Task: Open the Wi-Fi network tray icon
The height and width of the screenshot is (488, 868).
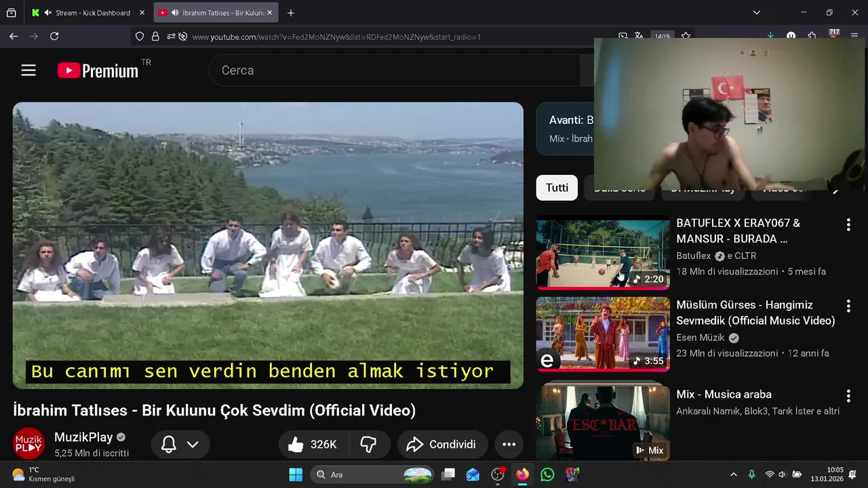Action: (x=769, y=474)
